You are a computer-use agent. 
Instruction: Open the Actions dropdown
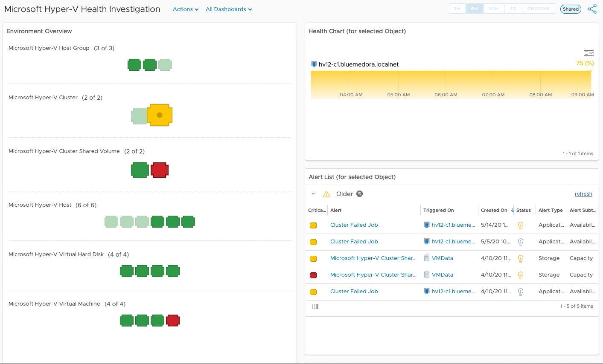pos(186,9)
